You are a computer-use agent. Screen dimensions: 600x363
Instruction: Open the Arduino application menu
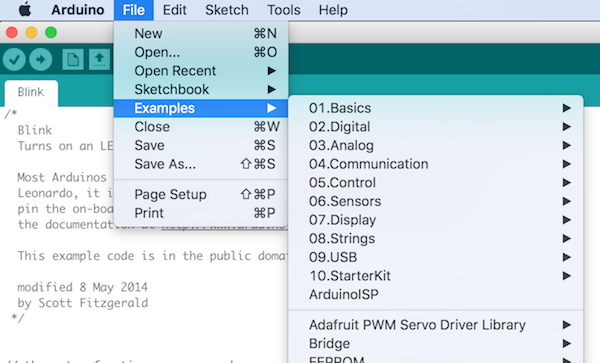[78, 10]
